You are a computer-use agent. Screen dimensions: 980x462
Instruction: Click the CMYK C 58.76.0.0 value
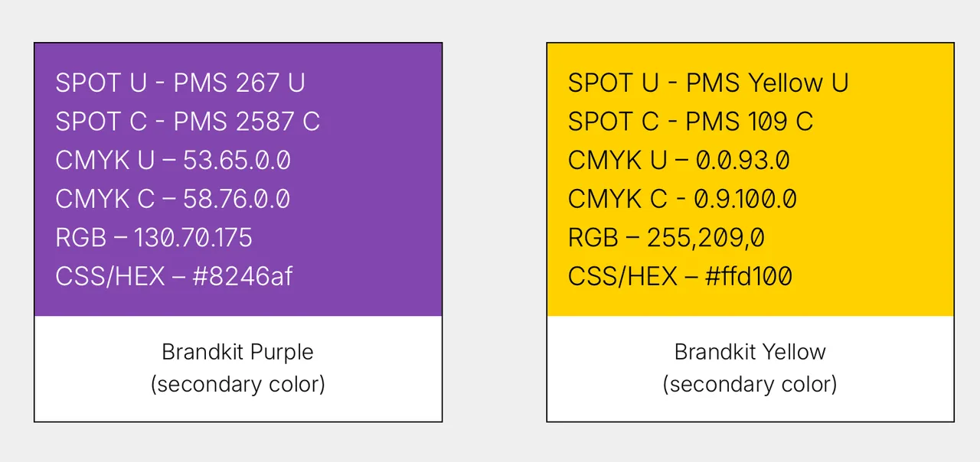click(237, 200)
